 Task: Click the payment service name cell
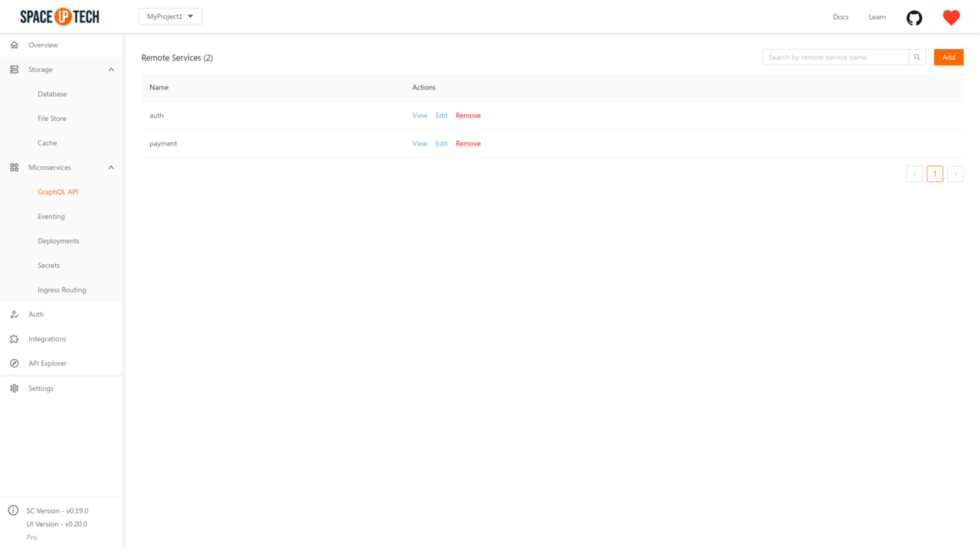pyautogui.click(x=273, y=144)
